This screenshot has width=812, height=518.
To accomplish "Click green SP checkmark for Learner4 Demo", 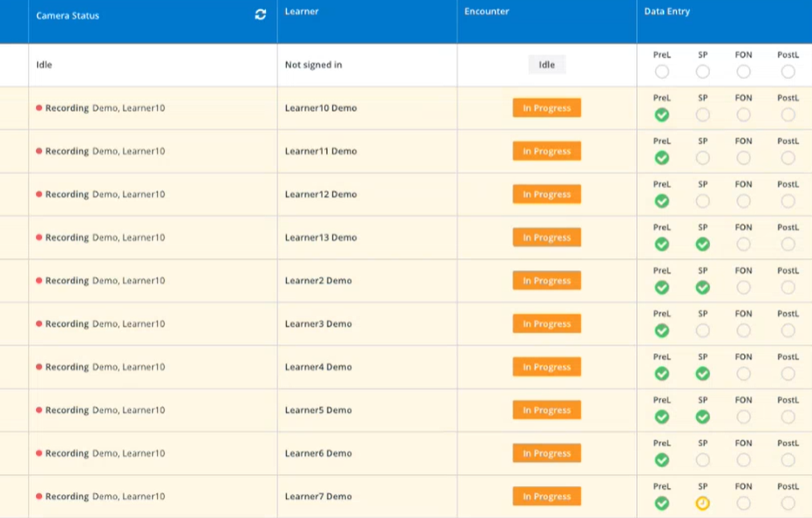I will coord(702,374).
